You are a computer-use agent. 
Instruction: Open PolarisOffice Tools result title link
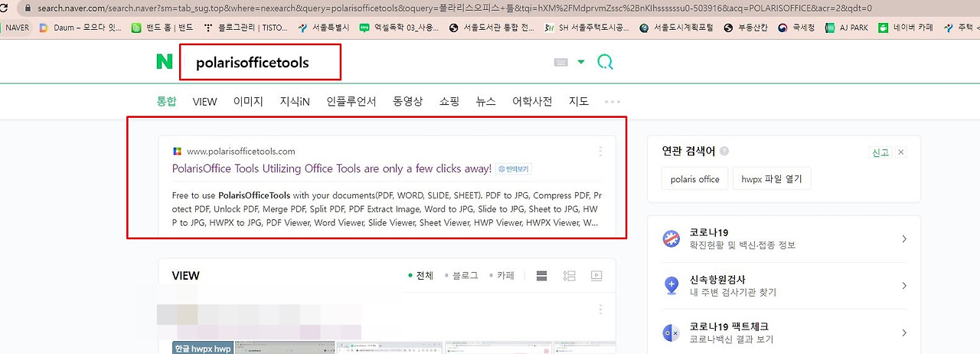[x=332, y=169]
